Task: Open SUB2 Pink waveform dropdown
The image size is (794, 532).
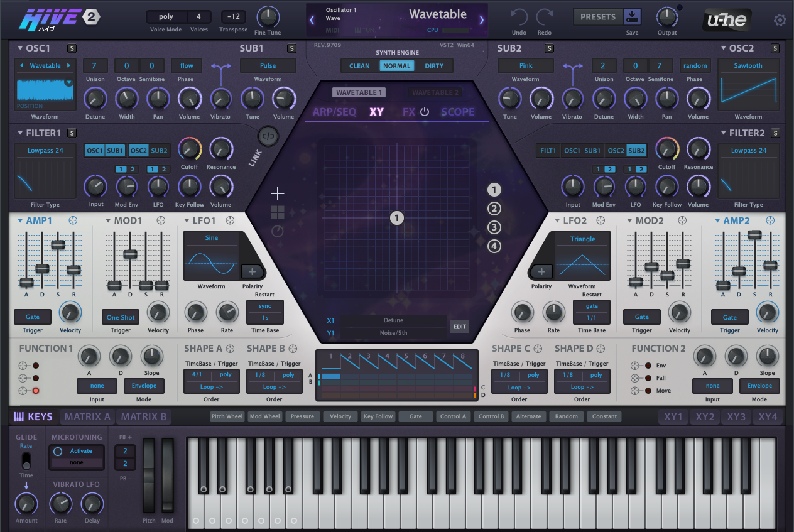Action: pos(526,65)
